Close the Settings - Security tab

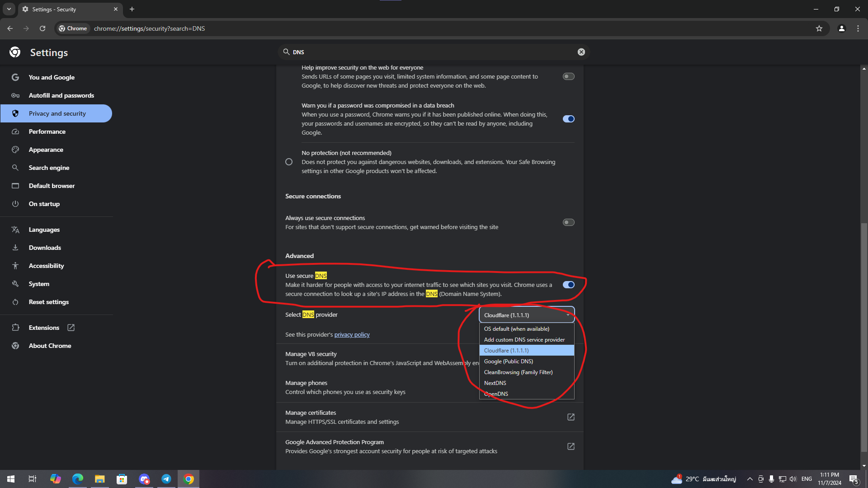(116, 9)
